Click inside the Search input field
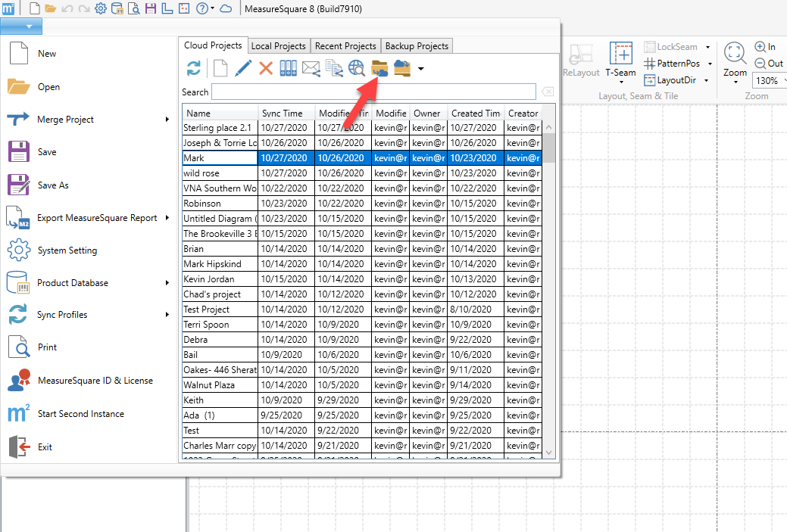787x532 pixels. tap(374, 92)
